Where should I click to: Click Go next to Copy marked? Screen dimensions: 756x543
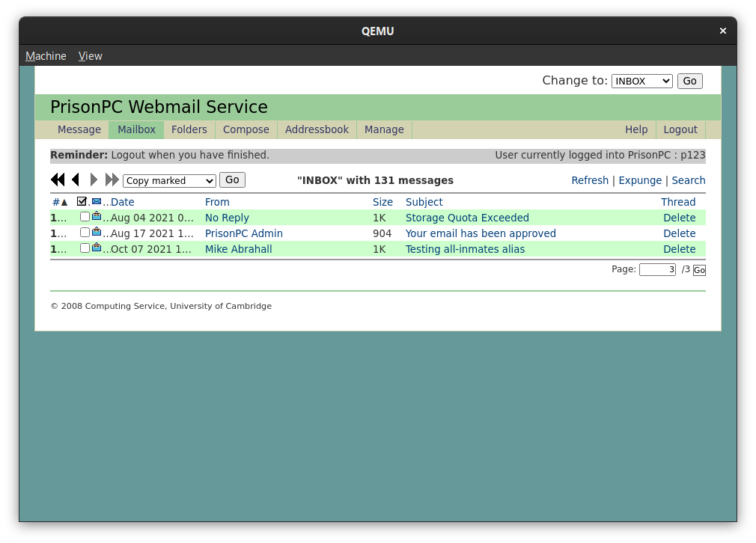(232, 180)
